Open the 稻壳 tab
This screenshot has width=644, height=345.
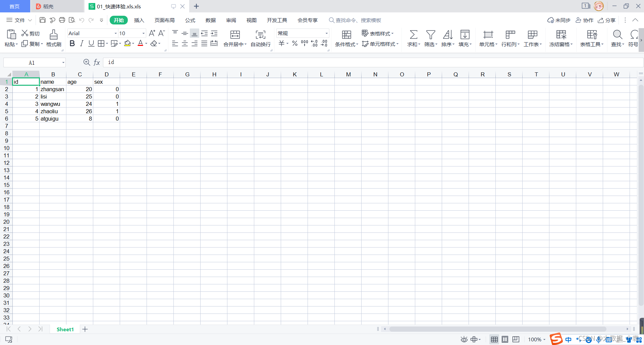[57, 6]
